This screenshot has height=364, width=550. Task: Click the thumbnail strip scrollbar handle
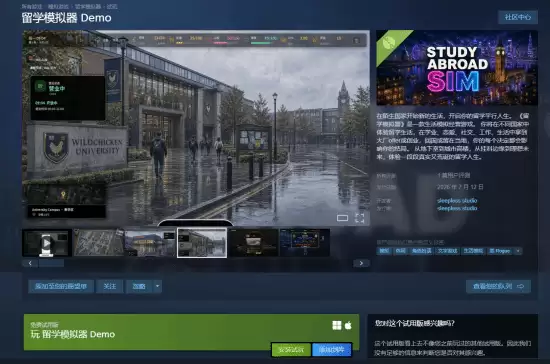click(51, 263)
